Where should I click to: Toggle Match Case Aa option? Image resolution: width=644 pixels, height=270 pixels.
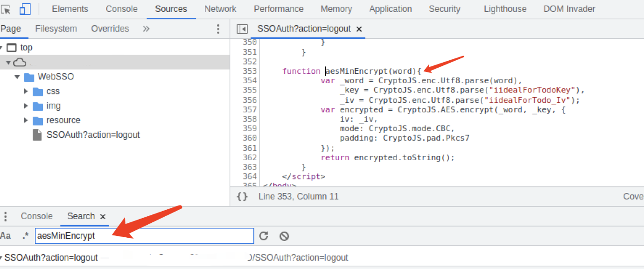[6, 236]
